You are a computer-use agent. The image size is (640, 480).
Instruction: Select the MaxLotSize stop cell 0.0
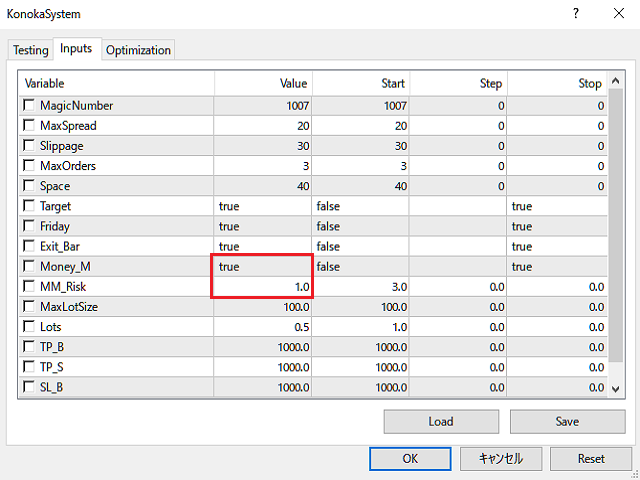[x=558, y=307]
